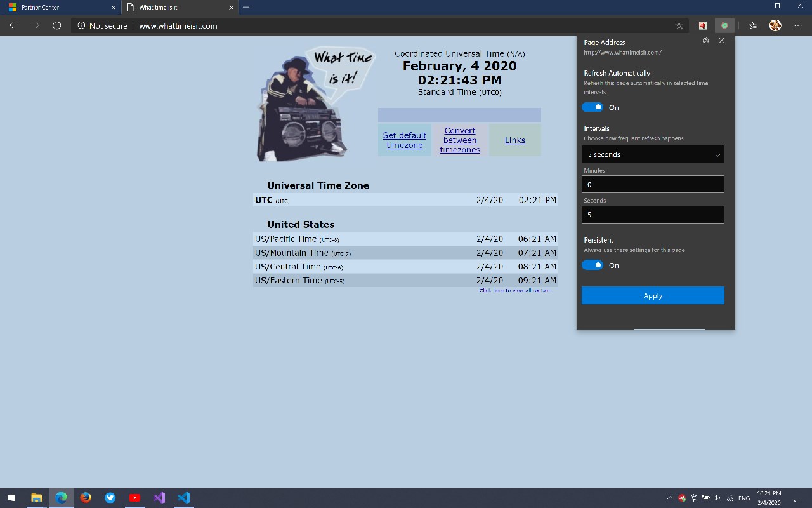The image size is (812, 508).
Task: Go forward to the next page
Action: click(x=35, y=25)
